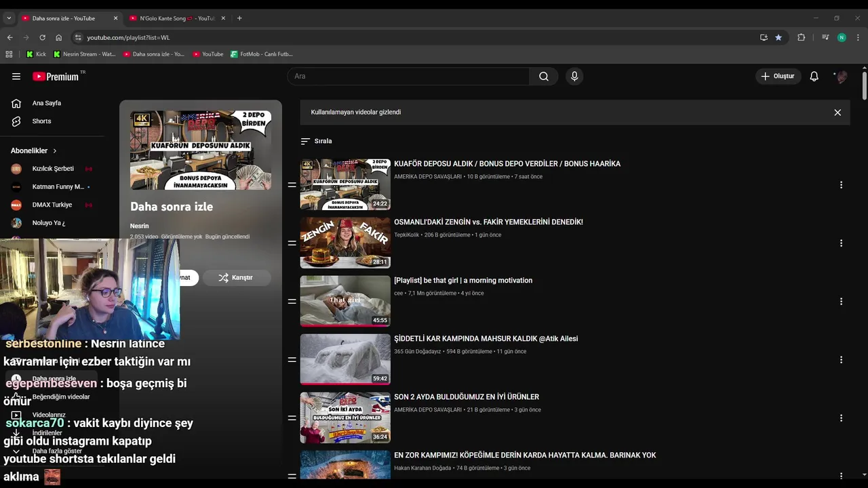Image resolution: width=868 pixels, height=488 pixels.
Task: Open Kick bookmark in bookmarks bar
Action: [x=36, y=54]
